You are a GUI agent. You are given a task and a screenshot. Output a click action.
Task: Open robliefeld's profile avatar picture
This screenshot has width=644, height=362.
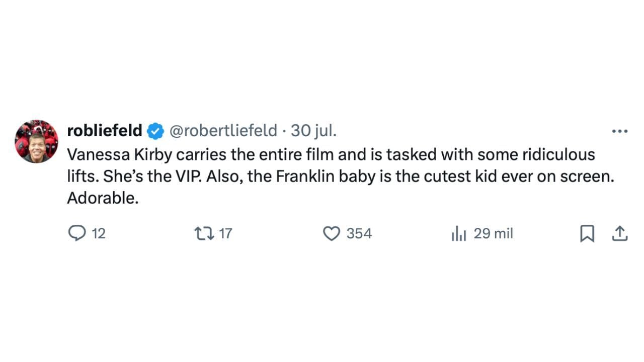pyautogui.click(x=37, y=141)
